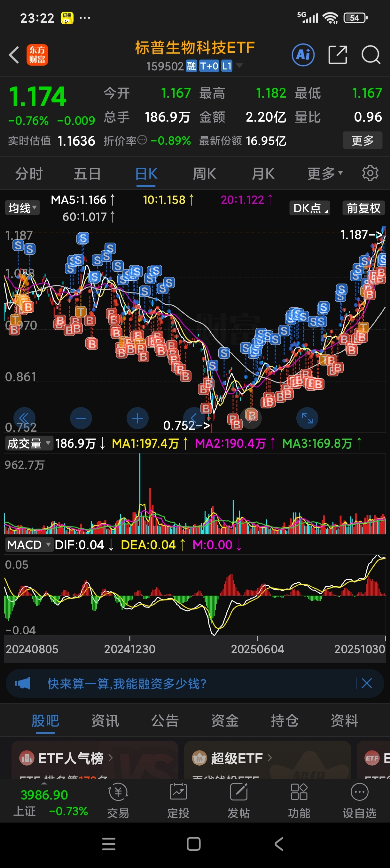This screenshot has width=390, height=868.
Task: Tap the 最新份额 16.95亿 value
Action: point(266,141)
